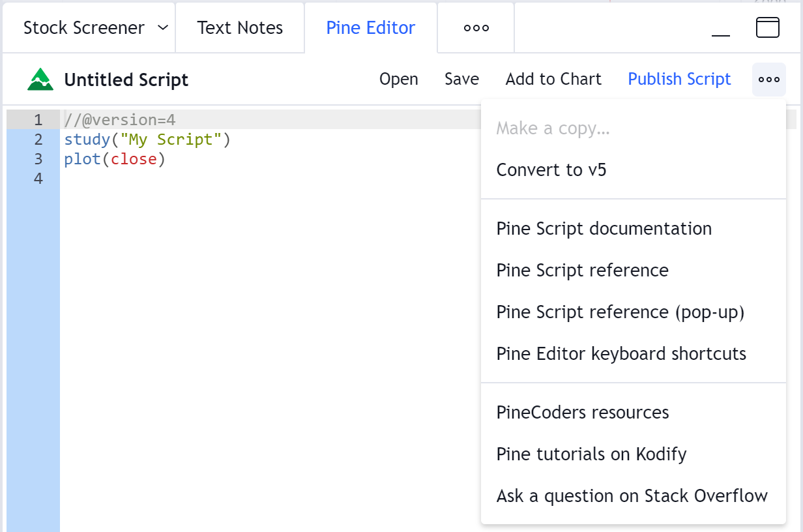Click the Open script button
Viewport: 803px width, 532px height.
pos(399,80)
